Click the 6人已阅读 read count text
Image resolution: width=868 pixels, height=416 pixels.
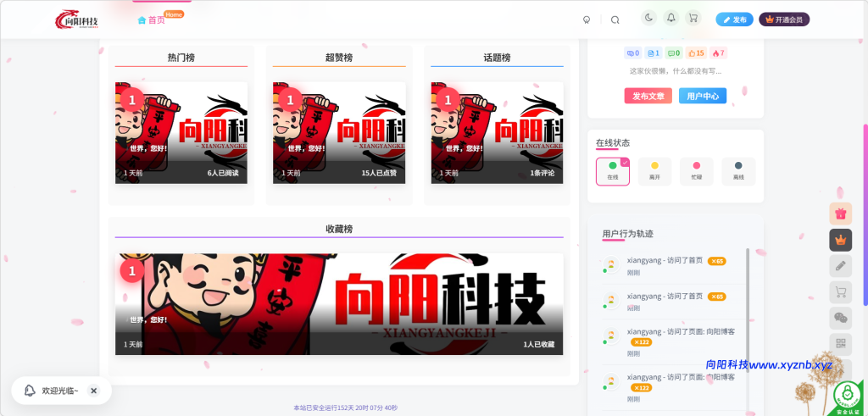coord(223,173)
